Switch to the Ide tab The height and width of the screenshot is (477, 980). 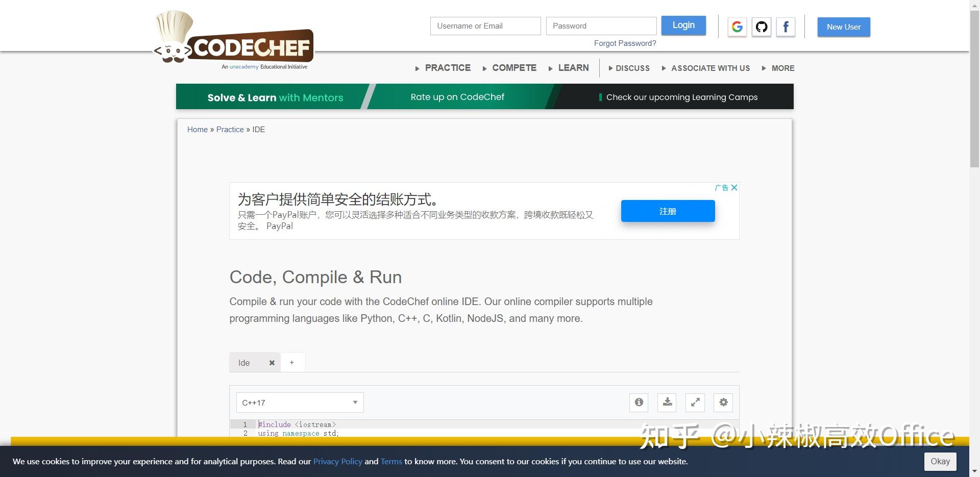244,362
